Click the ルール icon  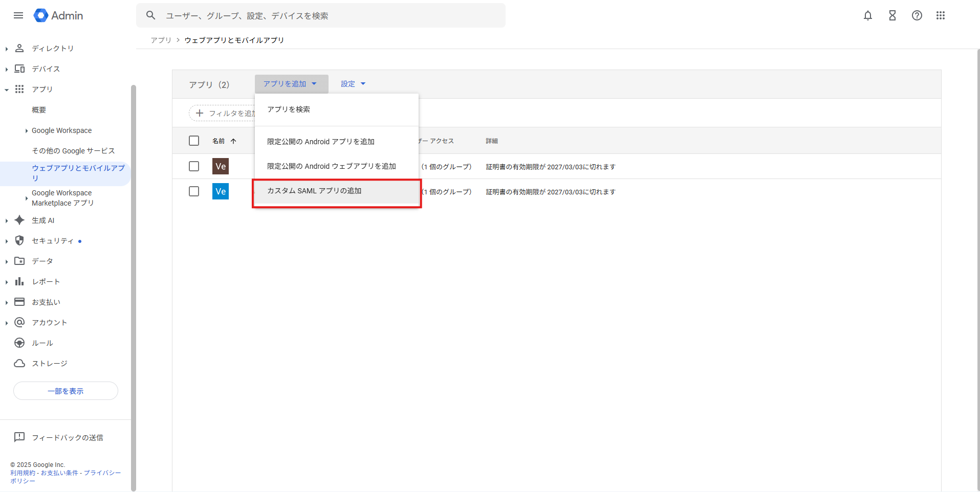point(19,343)
